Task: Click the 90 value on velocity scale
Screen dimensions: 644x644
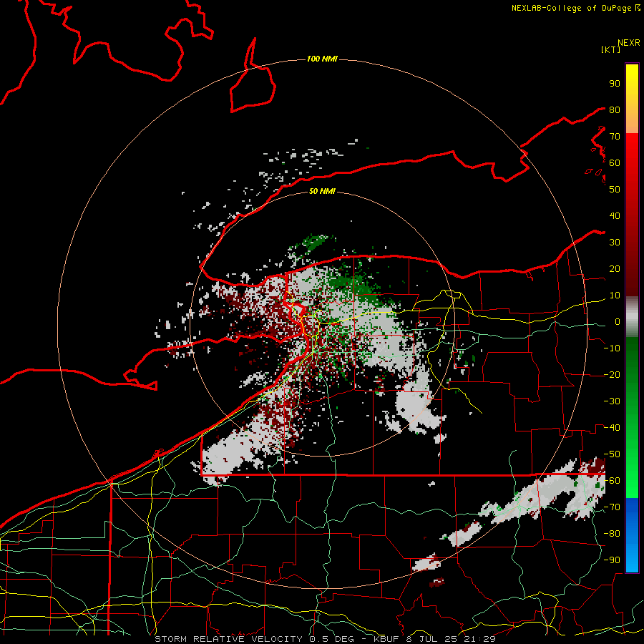Action: pos(615,84)
